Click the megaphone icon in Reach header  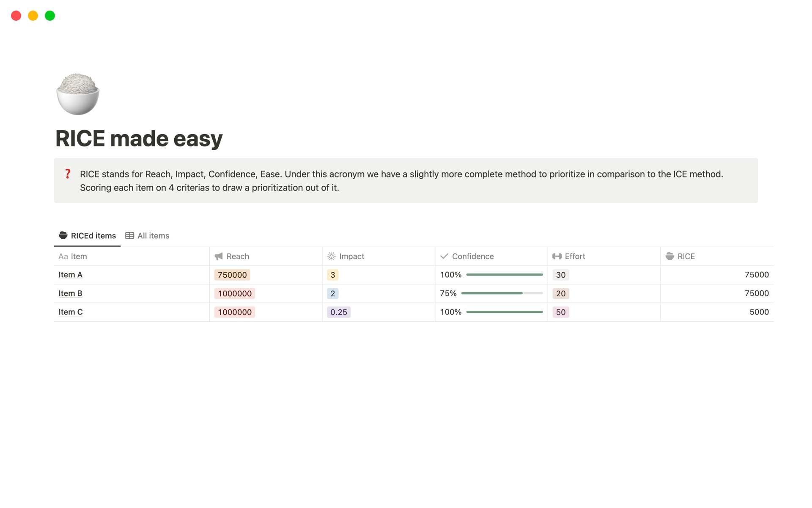[x=219, y=257]
